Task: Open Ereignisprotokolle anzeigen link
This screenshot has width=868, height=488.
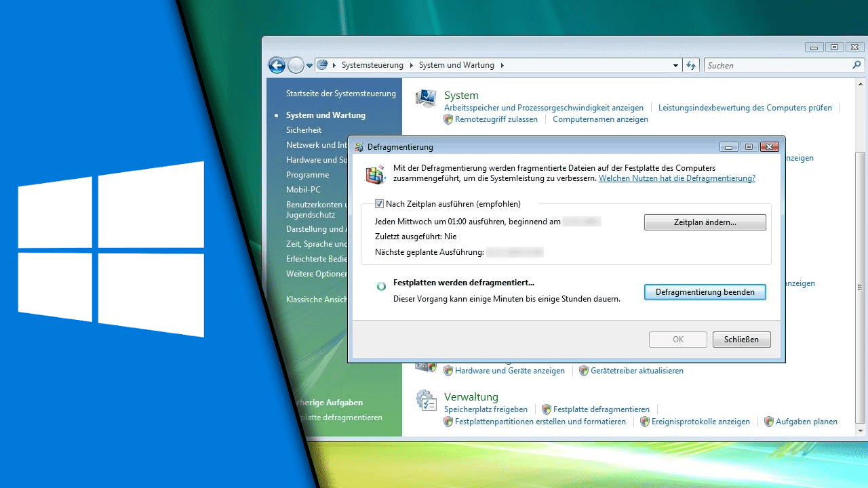Action: click(701, 422)
